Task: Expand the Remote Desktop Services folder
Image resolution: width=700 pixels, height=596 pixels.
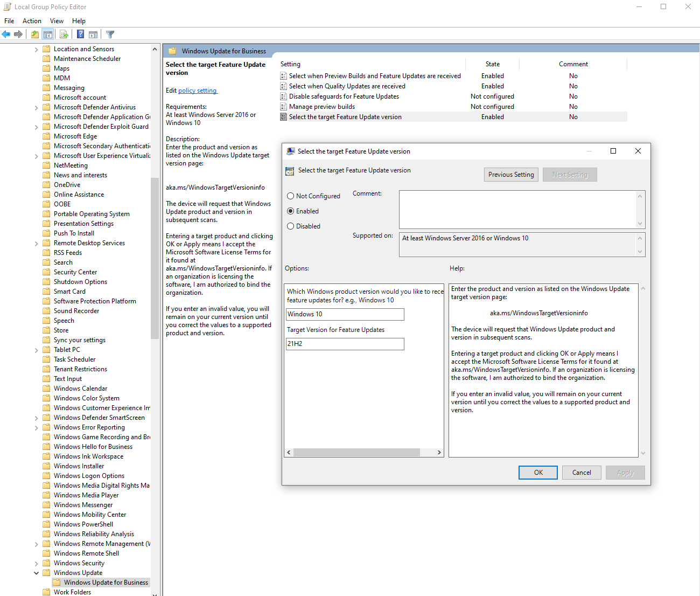Action: click(37, 243)
